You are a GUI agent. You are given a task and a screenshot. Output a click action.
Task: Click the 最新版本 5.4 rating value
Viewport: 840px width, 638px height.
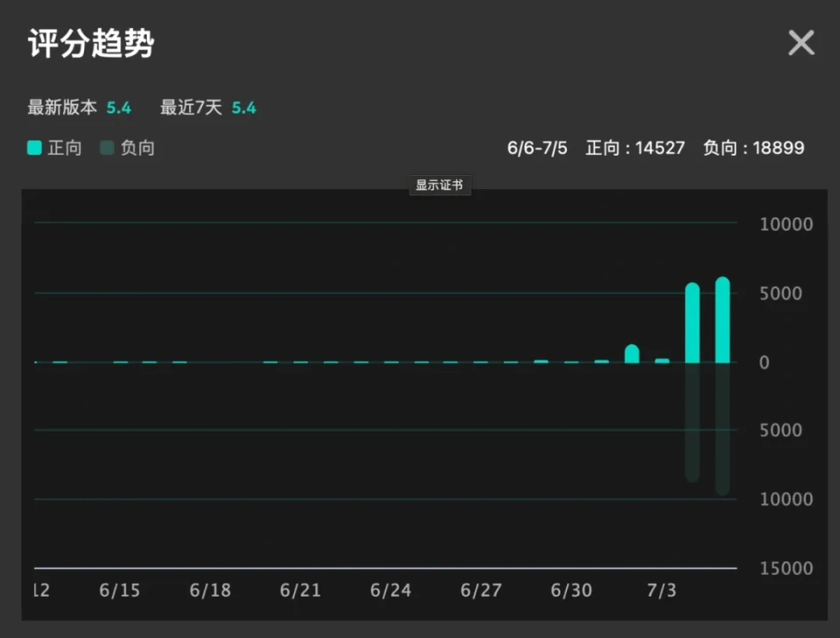[118, 109]
